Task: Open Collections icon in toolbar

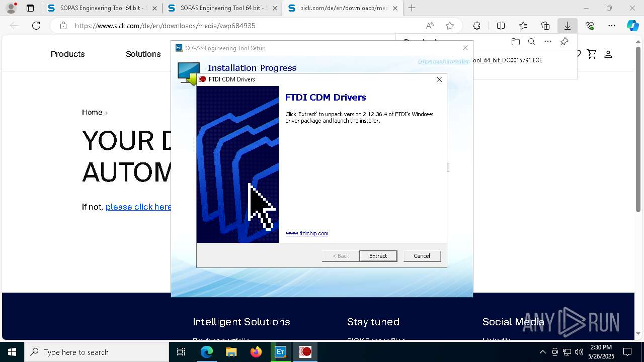Action: [x=545, y=26]
